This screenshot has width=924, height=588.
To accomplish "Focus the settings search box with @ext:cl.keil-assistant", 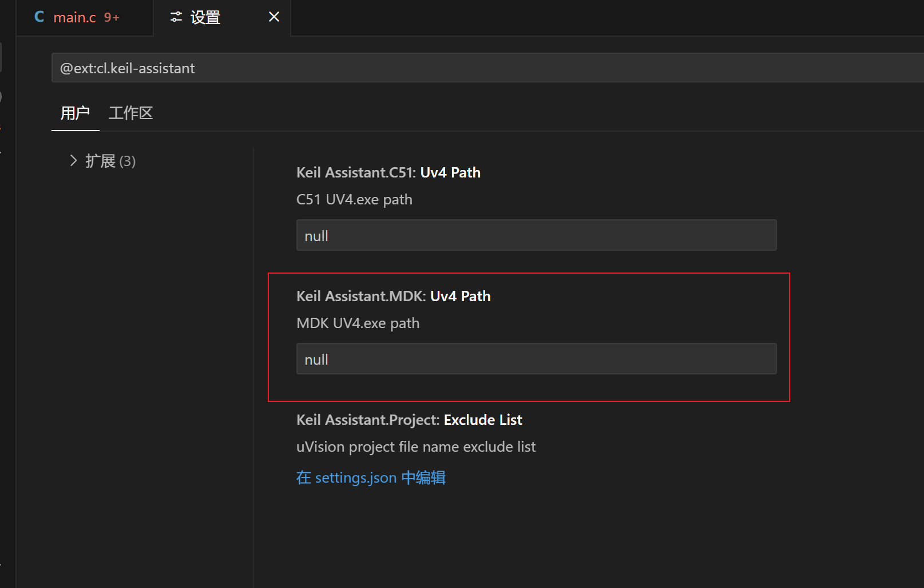I will [x=487, y=68].
